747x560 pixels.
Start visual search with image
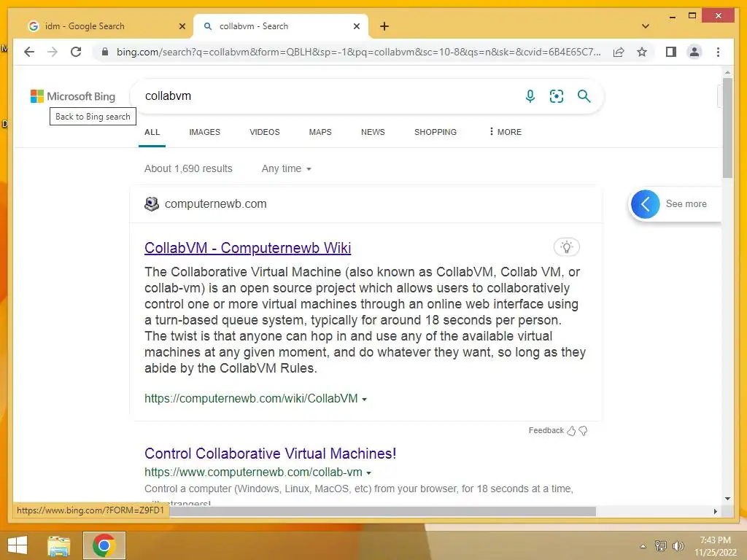[x=557, y=96]
